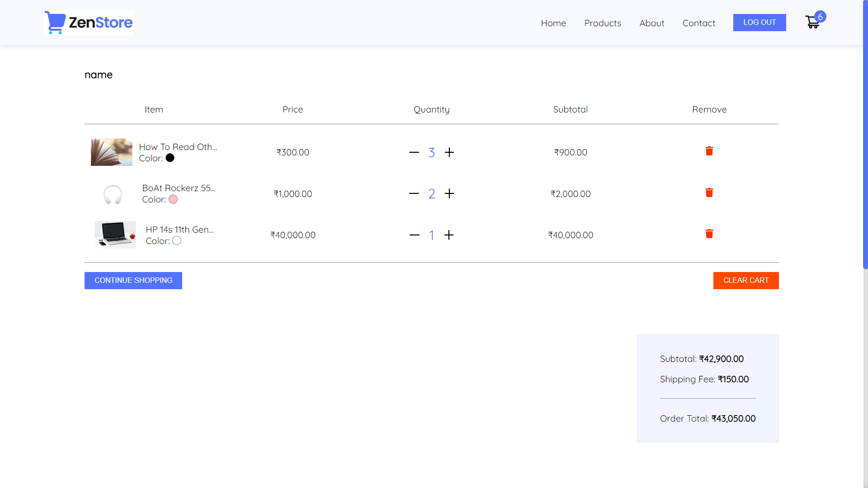The width and height of the screenshot is (868, 488).
Task: Open the shopping cart icon in header
Action: [813, 22]
